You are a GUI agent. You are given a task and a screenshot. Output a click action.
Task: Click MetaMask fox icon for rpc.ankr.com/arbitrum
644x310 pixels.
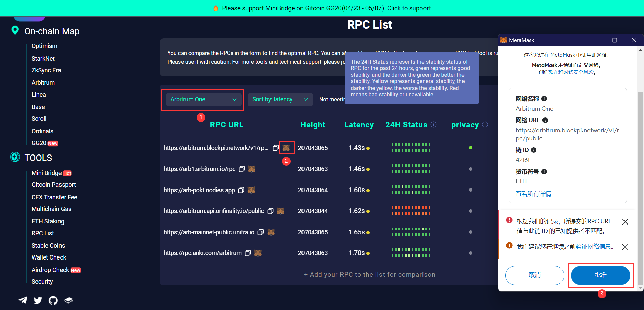click(x=258, y=253)
